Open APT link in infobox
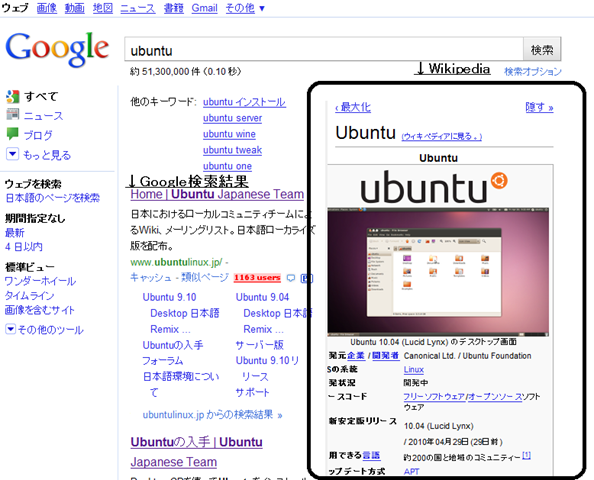The width and height of the screenshot is (594, 480). pyautogui.click(x=411, y=471)
